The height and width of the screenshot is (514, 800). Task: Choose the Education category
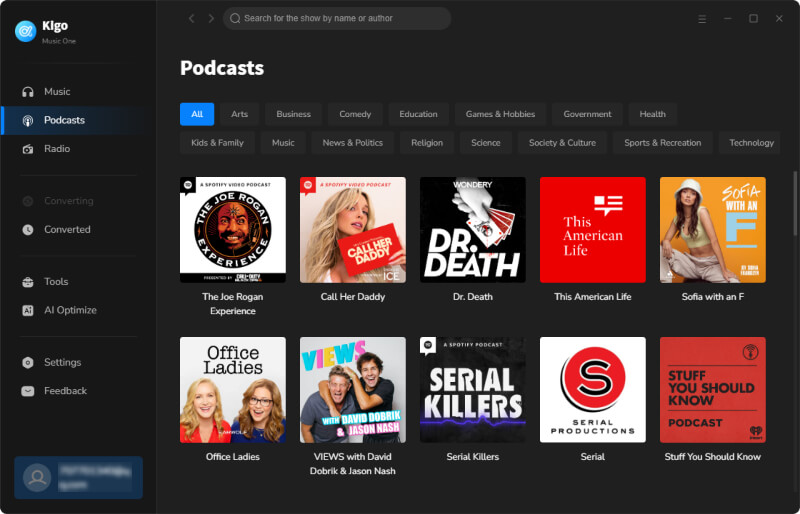pos(418,114)
